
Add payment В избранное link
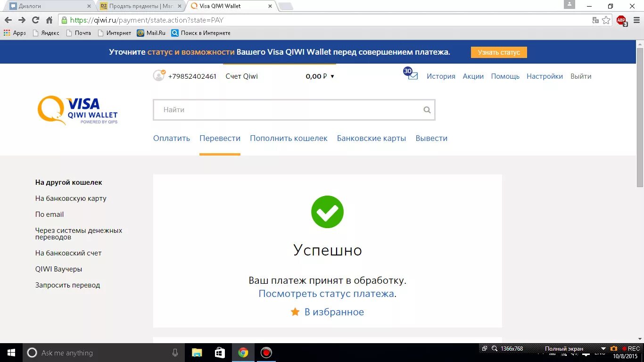coord(334,312)
